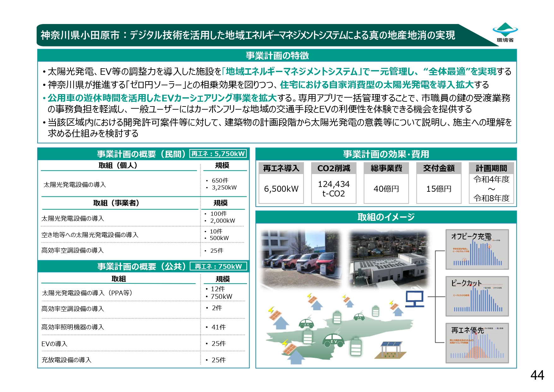Click the 事業計画の効果・費用 header
554x392 pixels.
(386, 154)
